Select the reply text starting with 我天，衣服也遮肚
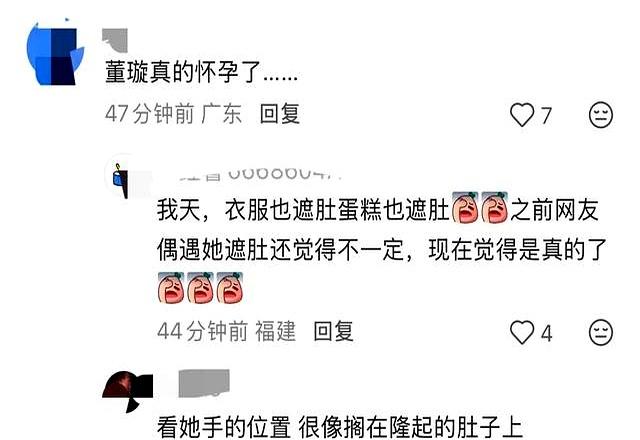Viewport: 640px width, 440px height. (x=381, y=249)
